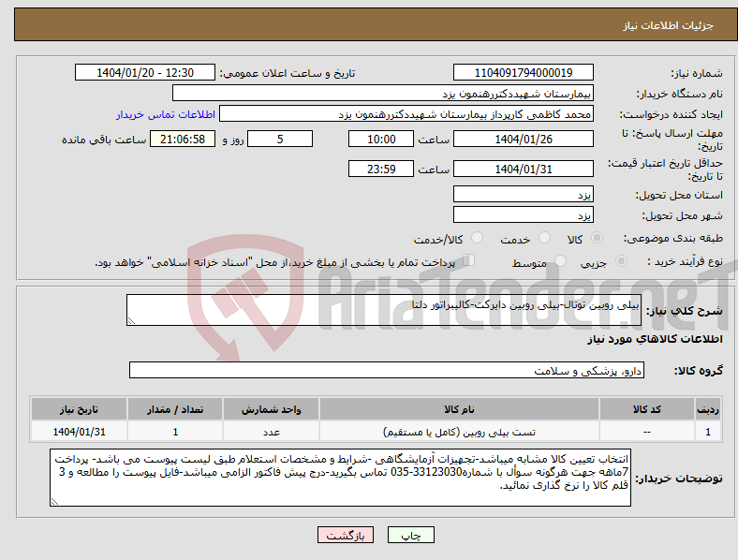This screenshot has height=560, width=738.
Task: Select the کالا/خدمت radio button
Action: [x=477, y=238]
